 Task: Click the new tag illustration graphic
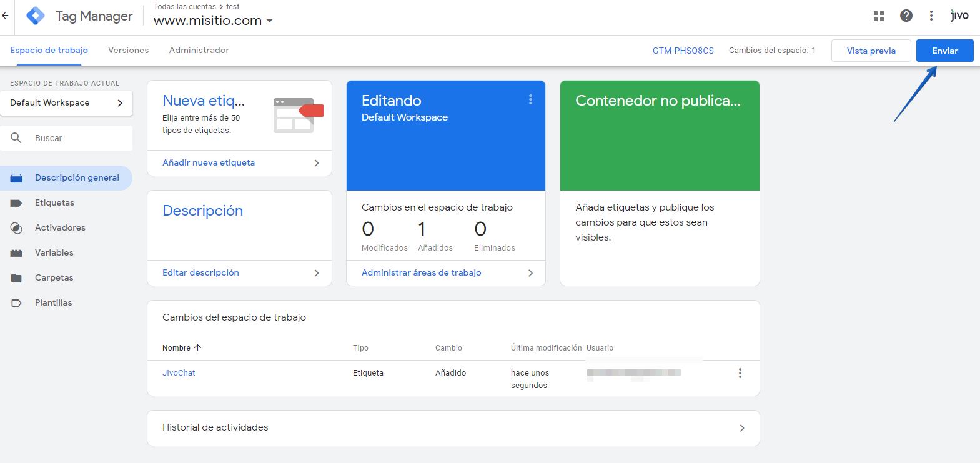coord(299,115)
